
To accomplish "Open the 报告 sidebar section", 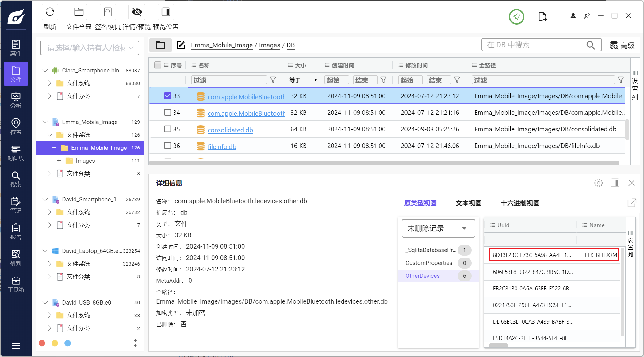I will click(16, 232).
